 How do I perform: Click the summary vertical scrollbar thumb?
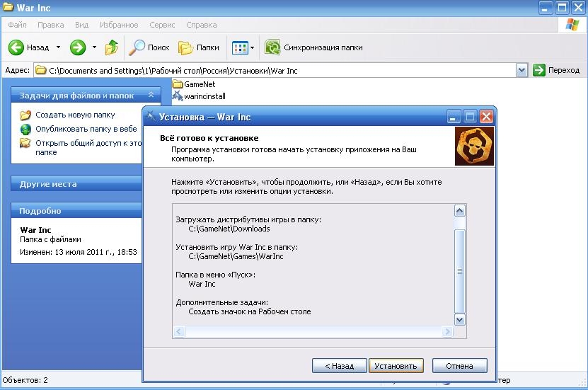460,271
